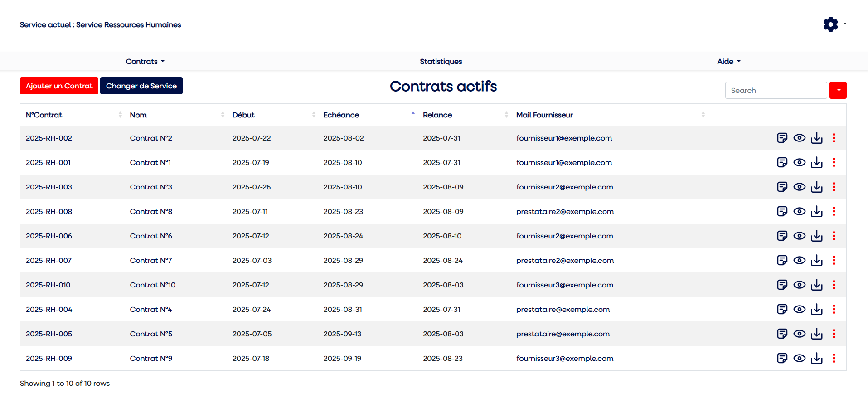The width and height of the screenshot is (868, 413).
Task: Focus the Search input field
Action: tap(776, 90)
